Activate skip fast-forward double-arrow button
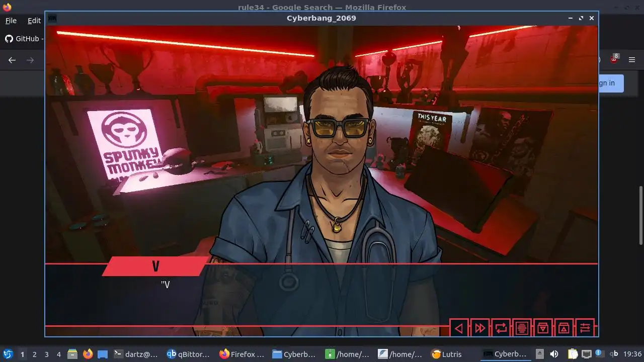The width and height of the screenshot is (644, 362). [x=480, y=328]
